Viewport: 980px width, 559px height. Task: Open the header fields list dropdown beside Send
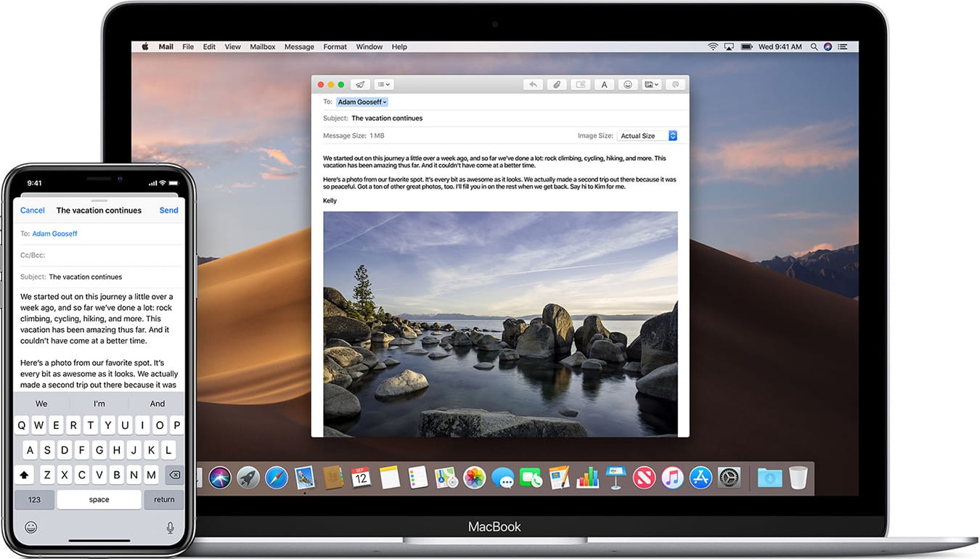point(383,84)
